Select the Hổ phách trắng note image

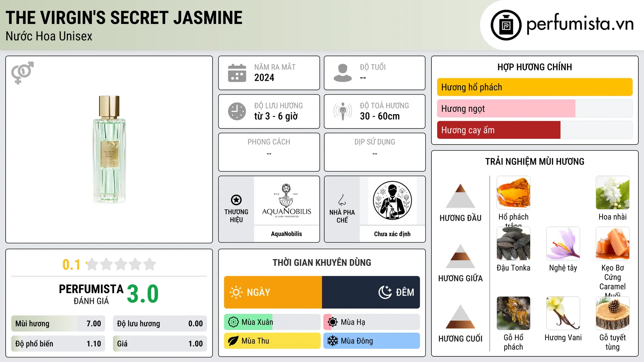[x=514, y=193]
